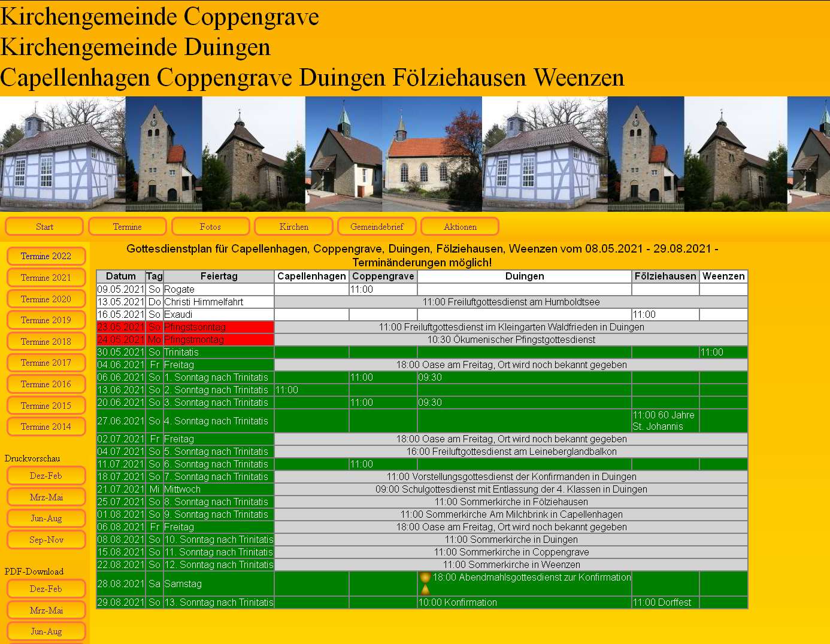Image resolution: width=830 pixels, height=644 pixels.
Task: Click the 09:00 Schulgottesdienst entry
Action: click(511, 489)
